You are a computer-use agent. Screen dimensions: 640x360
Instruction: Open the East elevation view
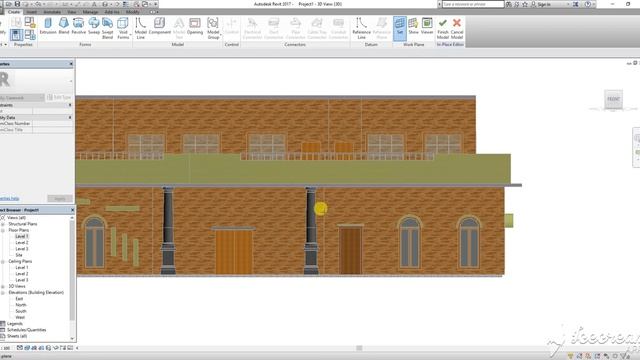click(x=19, y=299)
